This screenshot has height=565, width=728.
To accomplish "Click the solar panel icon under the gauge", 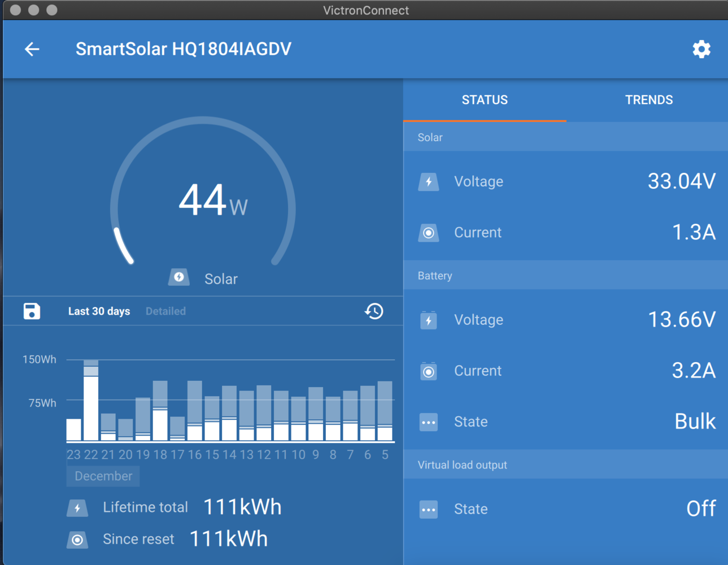I will (179, 277).
